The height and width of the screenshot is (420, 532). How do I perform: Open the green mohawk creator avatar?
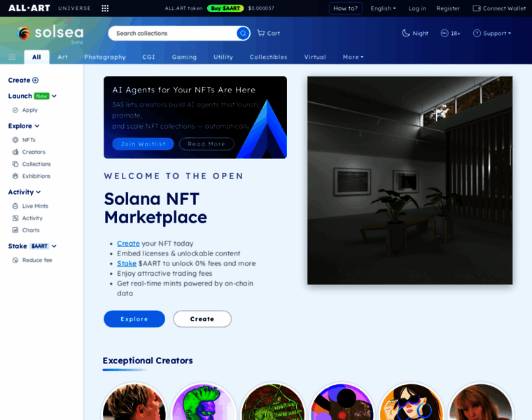(204, 402)
